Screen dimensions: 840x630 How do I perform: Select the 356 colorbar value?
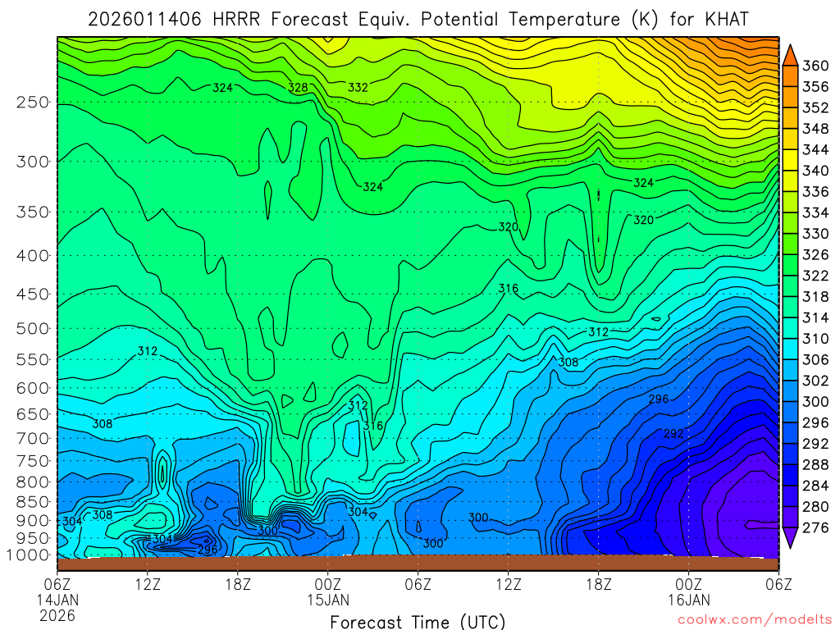(815, 87)
